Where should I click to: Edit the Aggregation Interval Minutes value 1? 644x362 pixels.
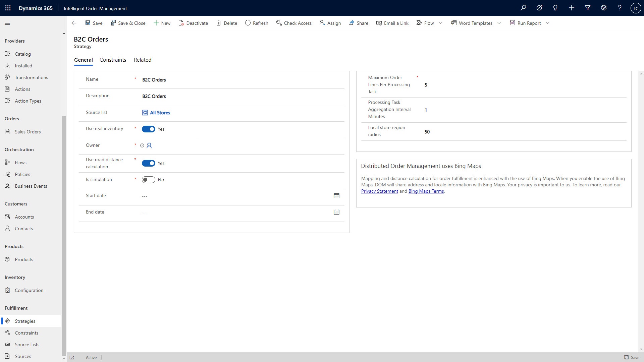pos(524,110)
